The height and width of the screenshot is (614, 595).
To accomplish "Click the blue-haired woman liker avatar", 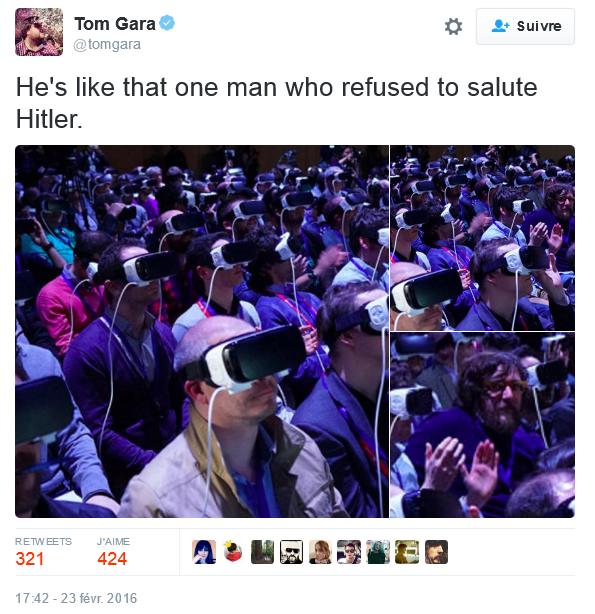I will [x=204, y=552].
